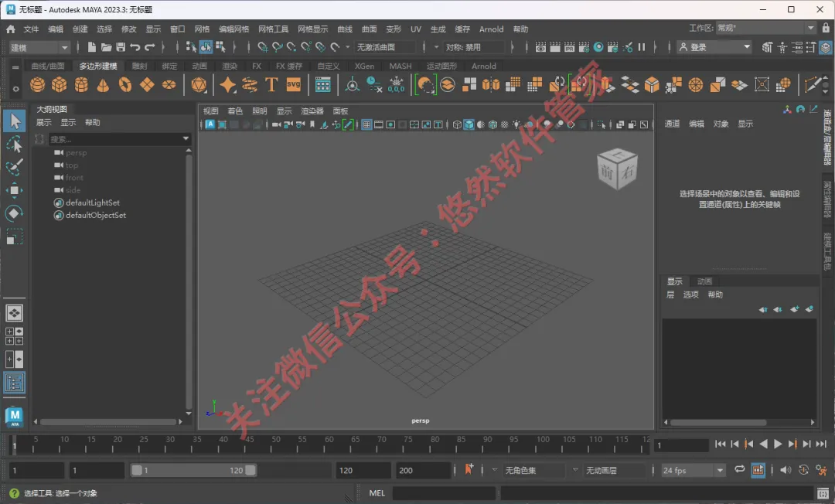The height and width of the screenshot is (504, 835).
Task: Click the super shapes star shelf icon
Action: tap(227, 84)
